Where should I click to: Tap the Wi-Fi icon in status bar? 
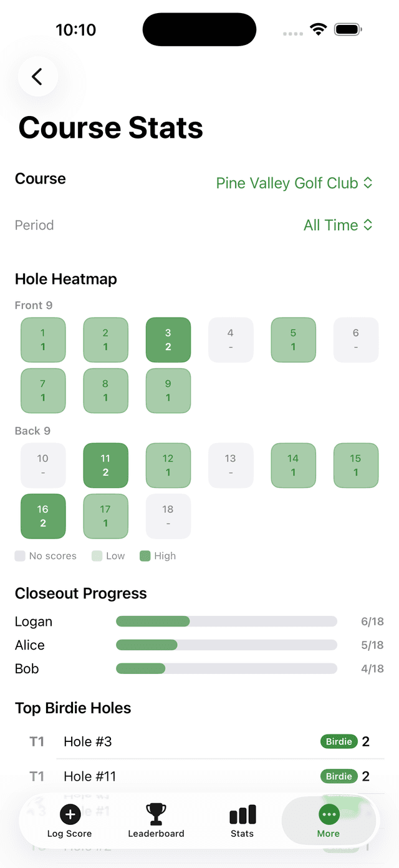click(319, 29)
